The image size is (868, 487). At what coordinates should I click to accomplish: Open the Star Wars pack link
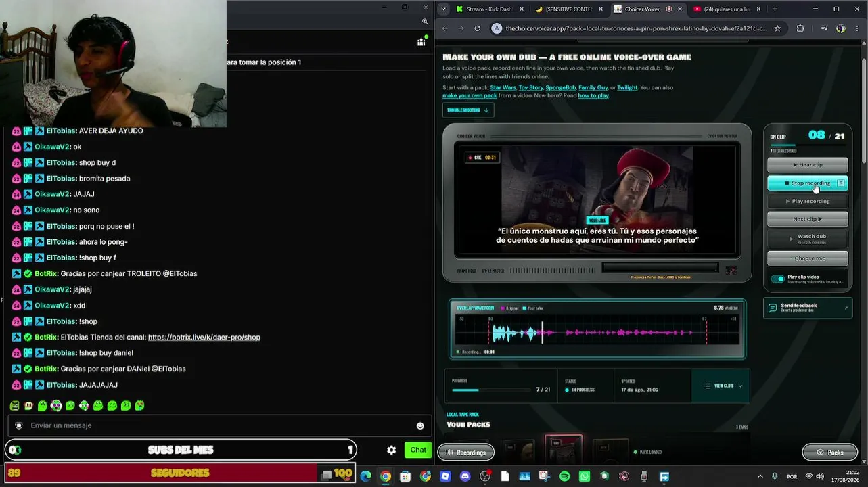coord(503,87)
